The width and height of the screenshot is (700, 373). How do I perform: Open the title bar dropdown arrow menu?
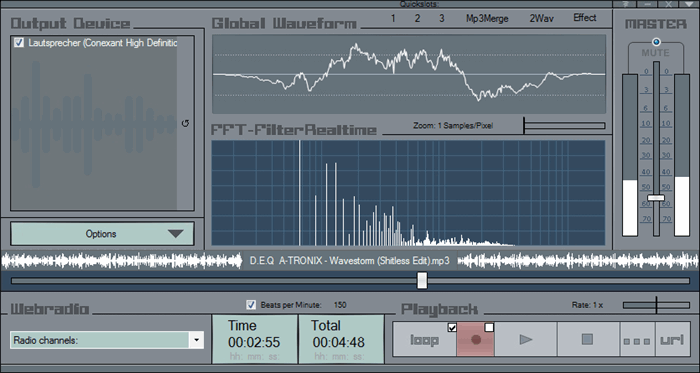click(688, 4)
